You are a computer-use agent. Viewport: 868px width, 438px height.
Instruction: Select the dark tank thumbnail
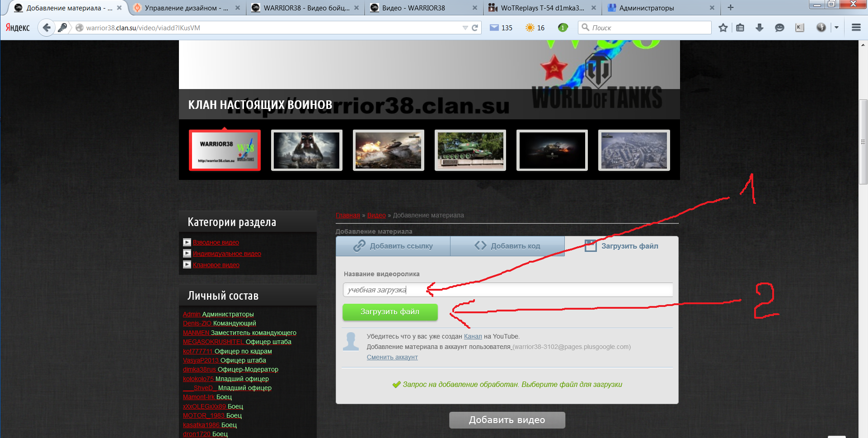552,150
